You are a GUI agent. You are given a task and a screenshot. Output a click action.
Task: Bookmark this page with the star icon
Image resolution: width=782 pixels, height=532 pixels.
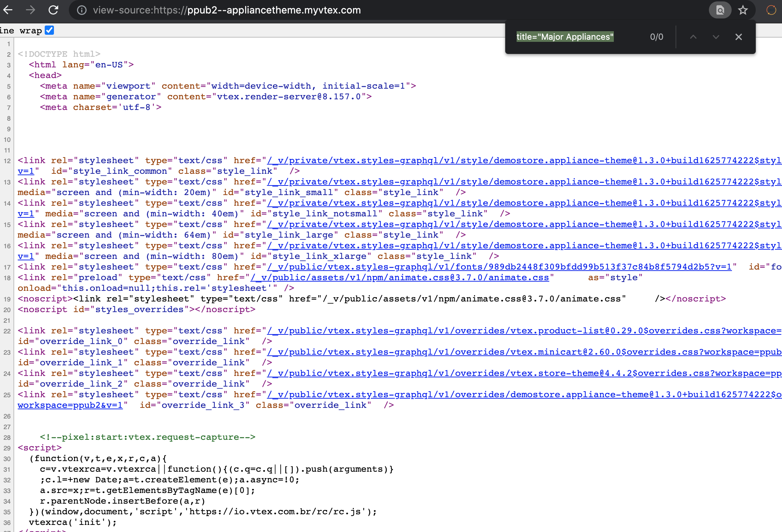743,10
